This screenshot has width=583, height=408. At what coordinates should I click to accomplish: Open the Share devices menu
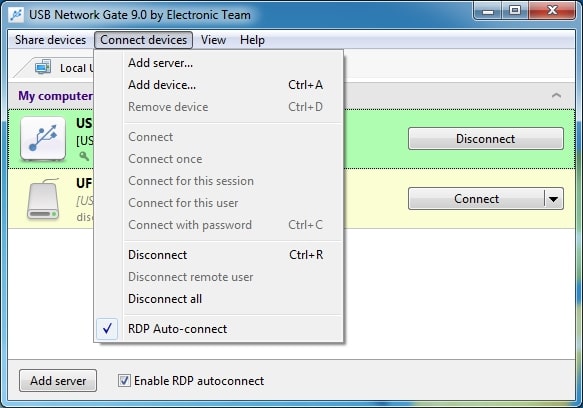pos(51,40)
